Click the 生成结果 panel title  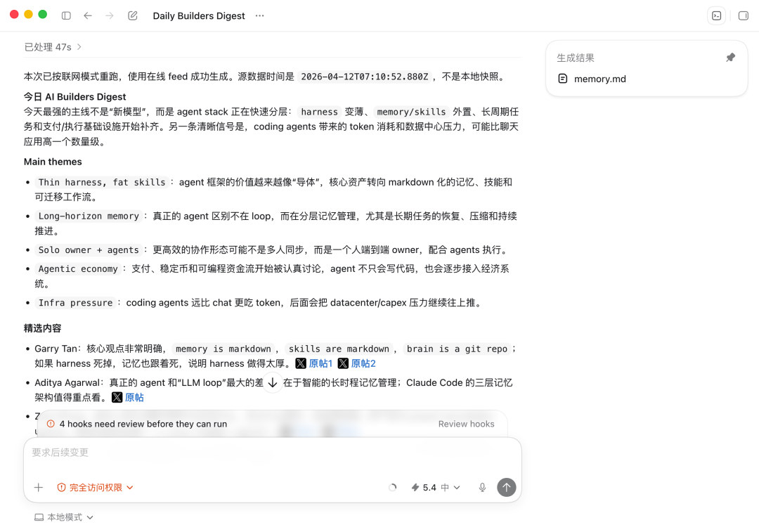click(576, 58)
